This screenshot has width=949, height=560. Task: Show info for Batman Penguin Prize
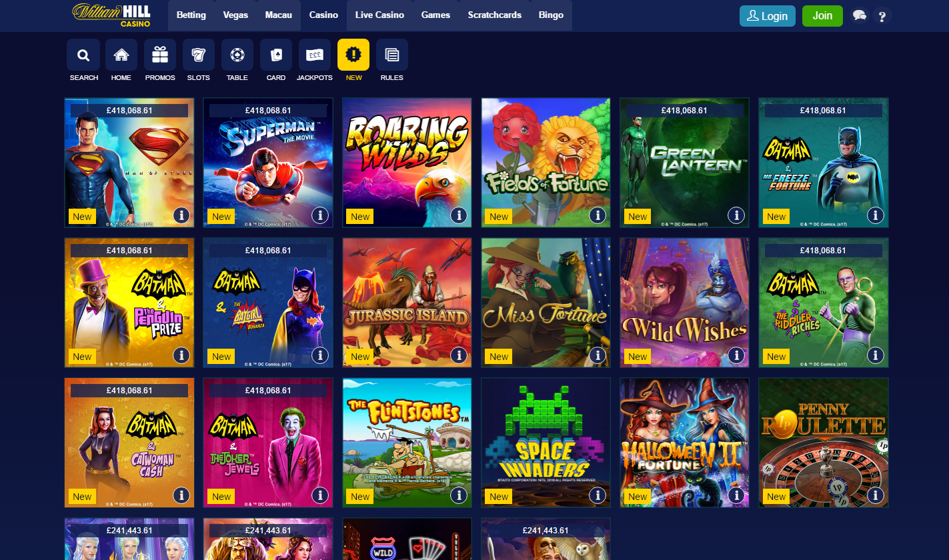coord(181,355)
